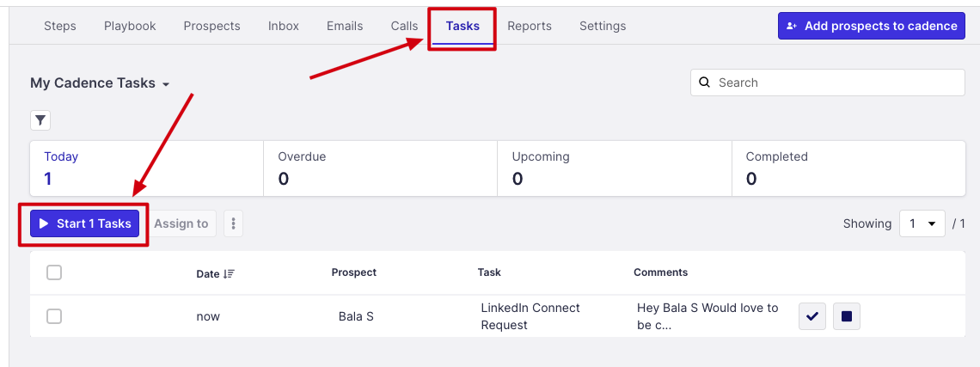Screen dimensions: 980x367
Task: Switch to the Tasks tab
Action: [x=462, y=26]
